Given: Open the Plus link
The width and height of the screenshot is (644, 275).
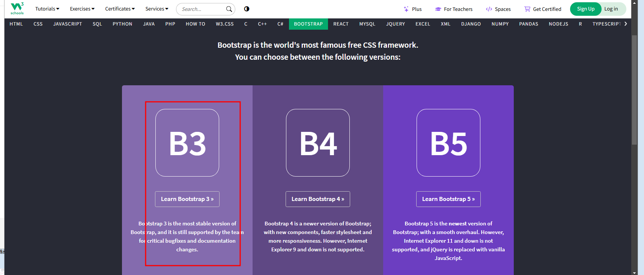Looking at the screenshot, I should pyautogui.click(x=412, y=9).
